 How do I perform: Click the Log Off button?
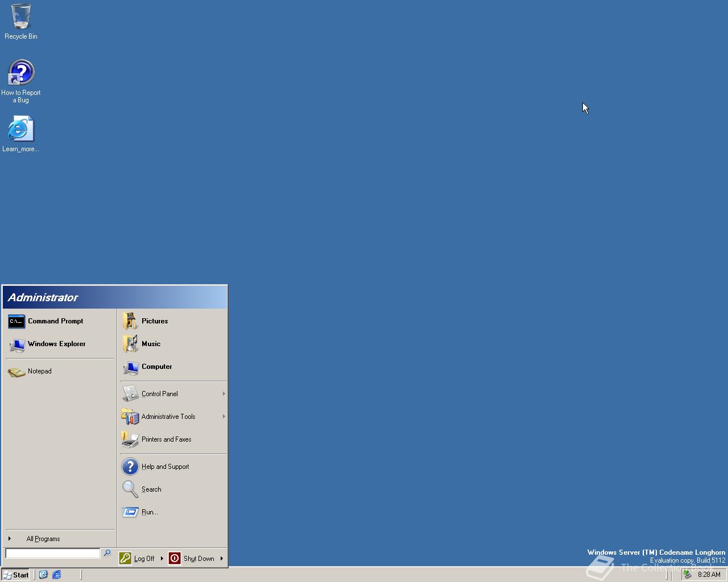click(x=138, y=559)
